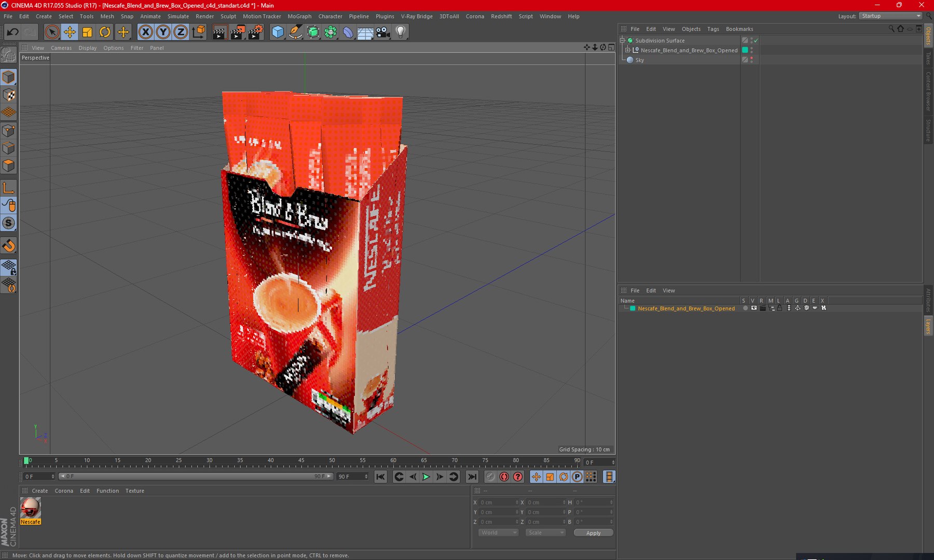This screenshot has height=560, width=934.
Task: Open the material manager Texture menu
Action: pyautogui.click(x=135, y=491)
